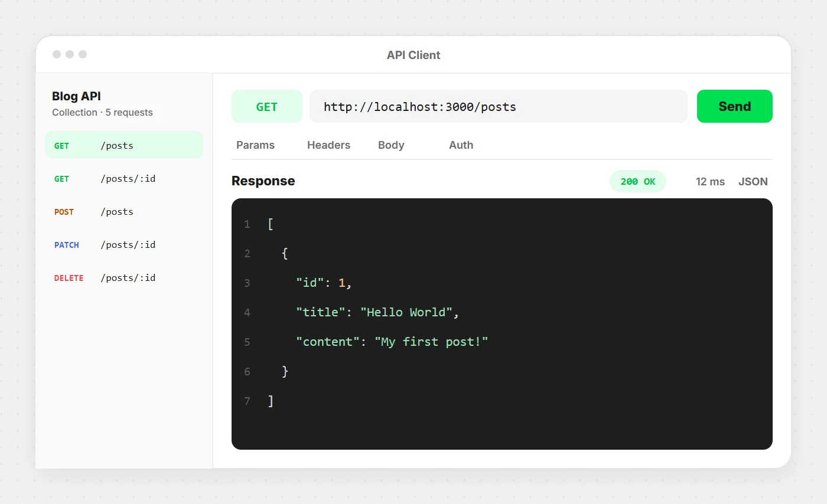Viewport: 827px width, 504px height.
Task: Click the green Send button
Action: pos(734,106)
